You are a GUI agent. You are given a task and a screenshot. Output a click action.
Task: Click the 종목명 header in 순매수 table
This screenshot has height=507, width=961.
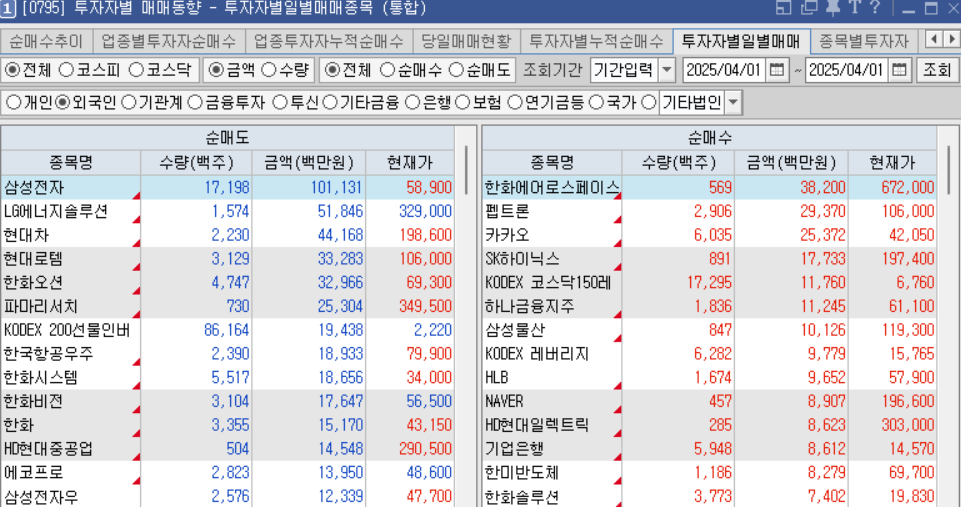552,162
